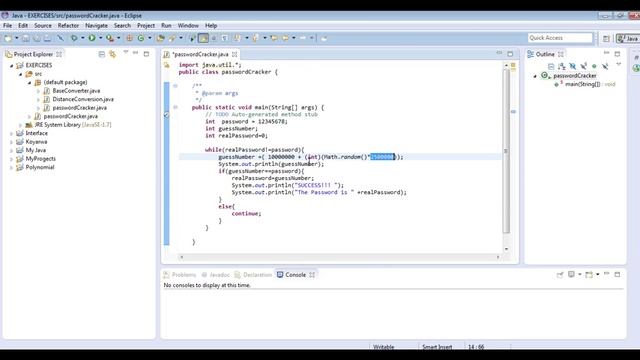Open the Window menu
The height and width of the screenshot is (360, 640).
pos(188,25)
